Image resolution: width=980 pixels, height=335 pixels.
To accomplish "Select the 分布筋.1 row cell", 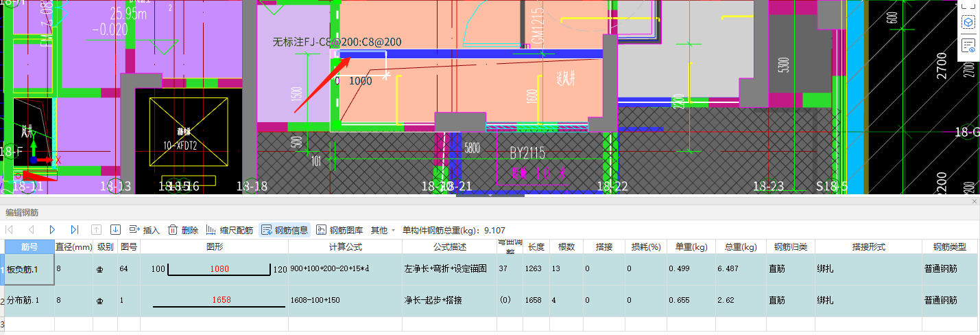I will (29, 301).
